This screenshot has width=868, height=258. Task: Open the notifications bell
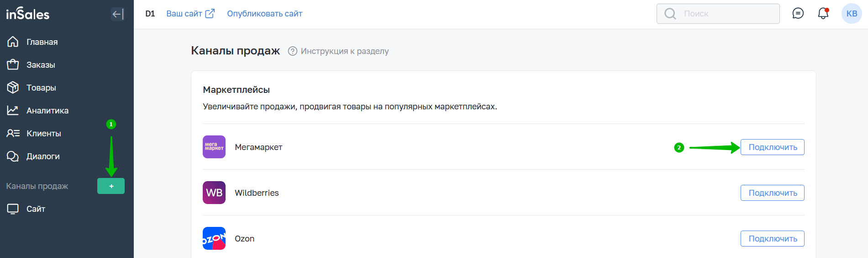tap(823, 14)
